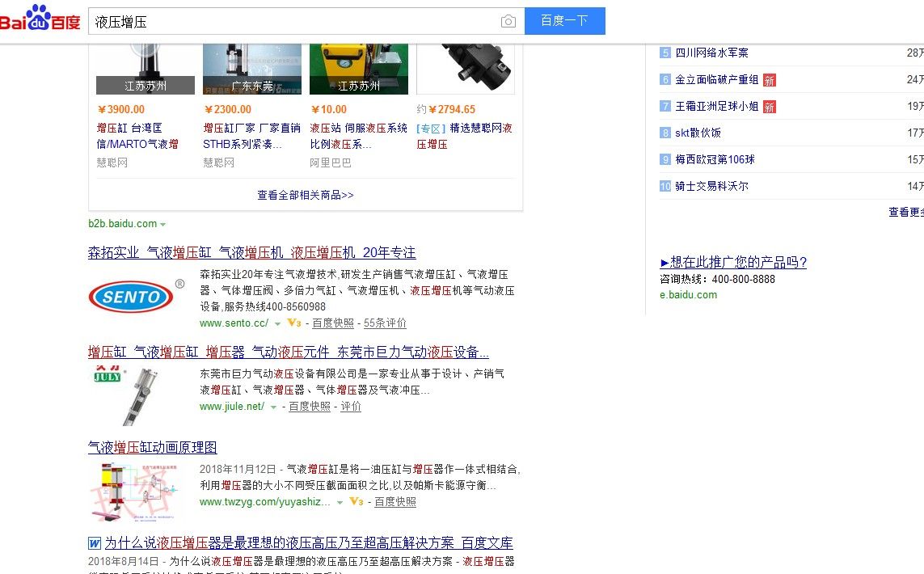The width and height of the screenshot is (924, 574).
Task: Click rank 5 number badge
Action: 665,53
